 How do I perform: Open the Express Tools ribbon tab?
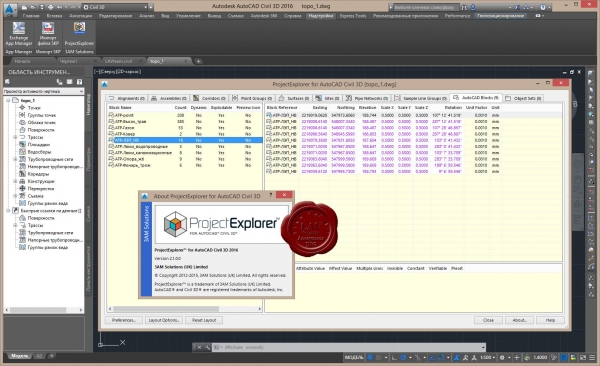click(353, 16)
